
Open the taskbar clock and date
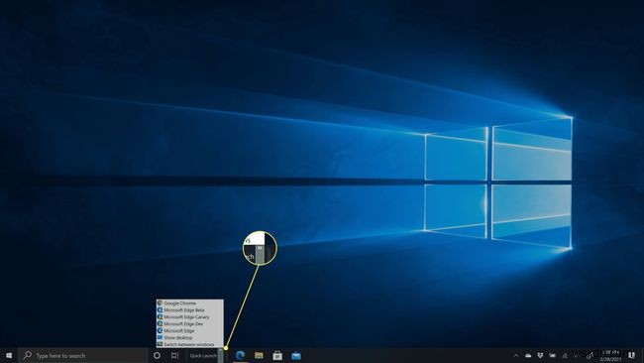[610, 356]
